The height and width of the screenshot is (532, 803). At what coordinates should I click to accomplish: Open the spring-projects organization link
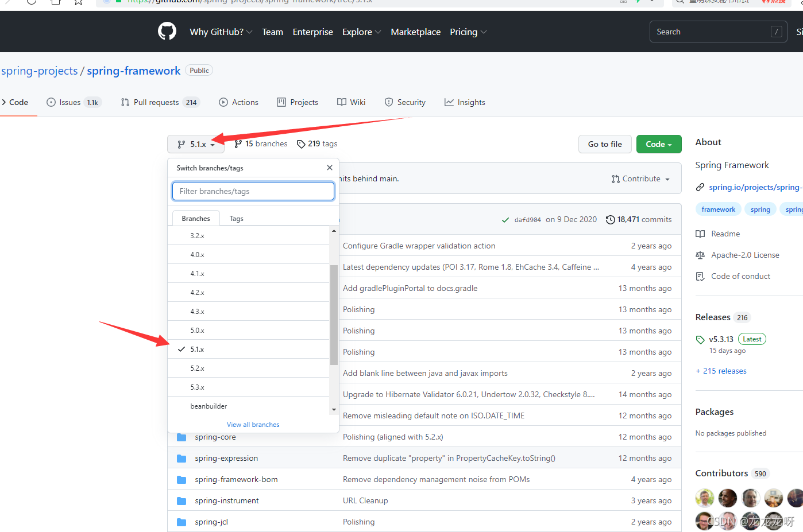pos(39,71)
